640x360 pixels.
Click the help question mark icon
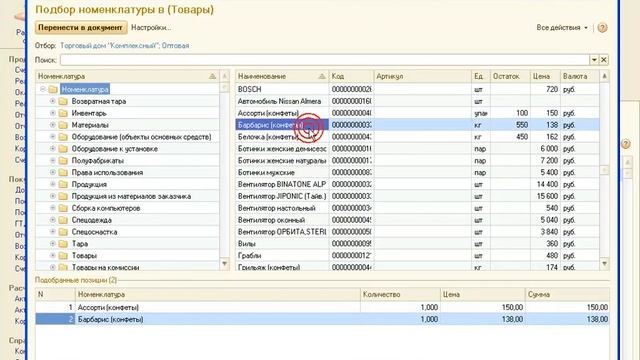pyautogui.click(x=602, y=28)
